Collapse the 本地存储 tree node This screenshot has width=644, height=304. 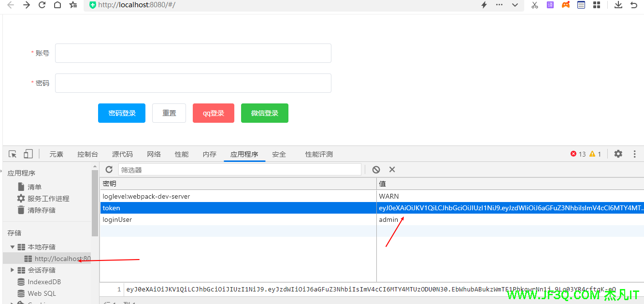coord(13,247)
